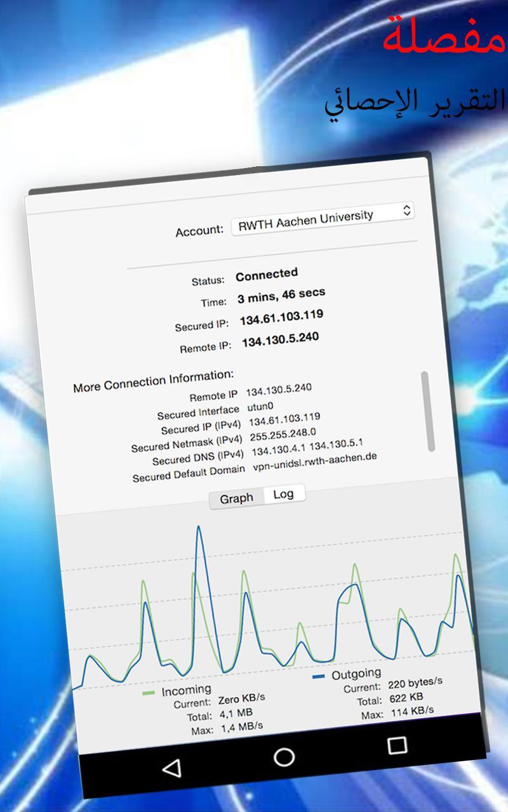Image resolution: width=508 pixels, height=812 pixels.
Task: Select Incoming Current value Zero KB/s
Action: coord(241,699)
